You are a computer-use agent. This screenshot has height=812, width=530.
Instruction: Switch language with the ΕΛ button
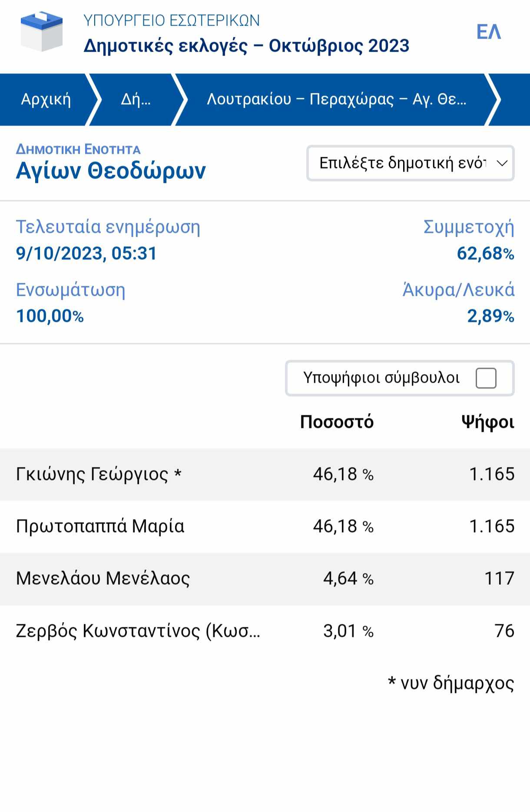489,32
